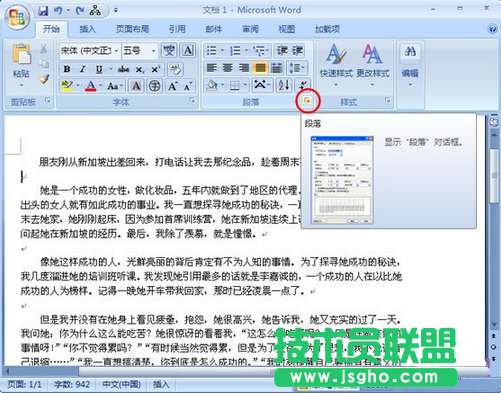Fill shading with the paint bucket
Screen dimensions: 501x393
(x=212, y=85)
